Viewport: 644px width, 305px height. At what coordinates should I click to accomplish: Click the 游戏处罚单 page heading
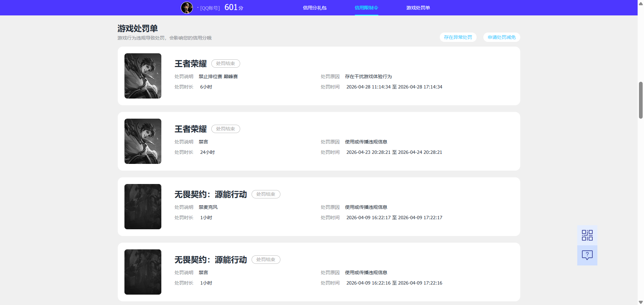[x=138, y=28]
